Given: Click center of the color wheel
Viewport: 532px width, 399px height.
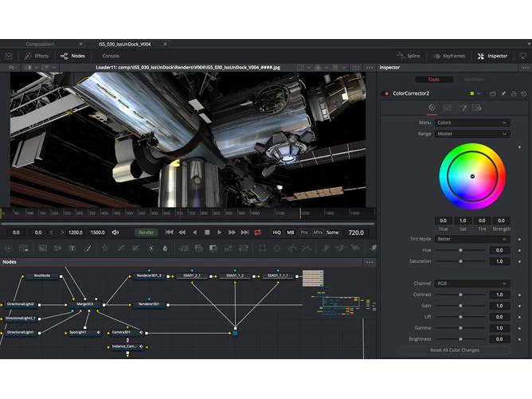Looking at the screenshot, I should [472, 177].
